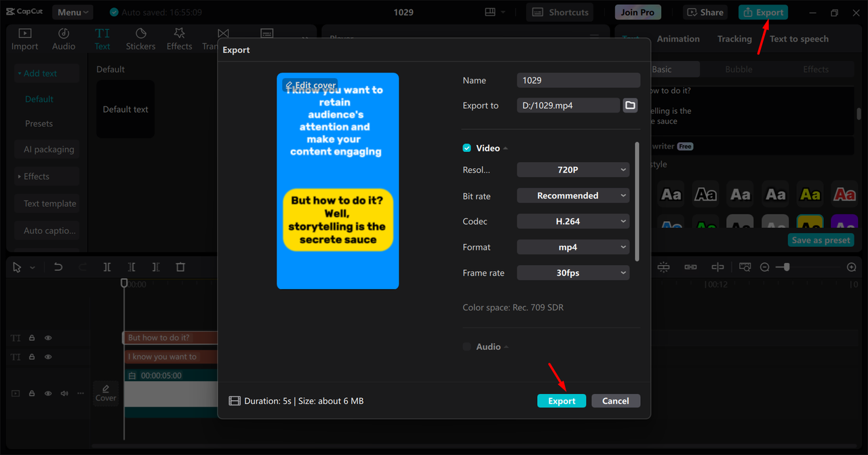Click the Join Pro button
868x455 pixels.
tap(638, 12)
